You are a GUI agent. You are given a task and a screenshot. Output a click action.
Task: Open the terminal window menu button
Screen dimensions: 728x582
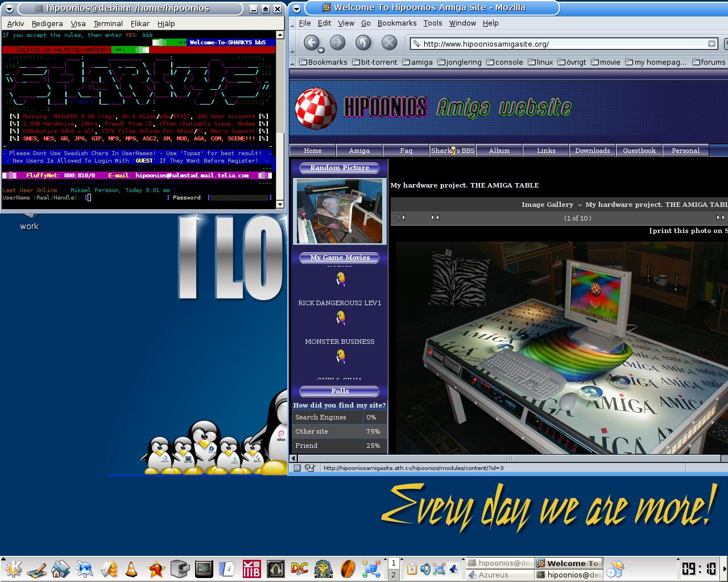tap(9, 9)
